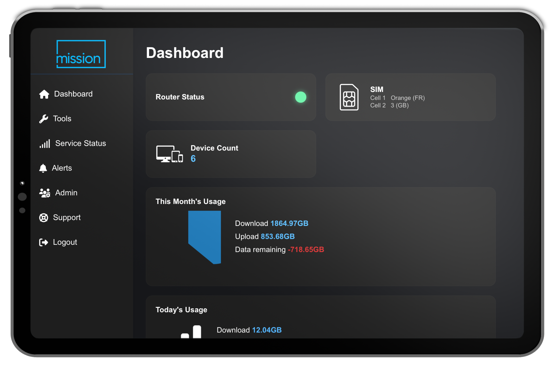This screenshot has height=392, width=549.
Task: Click the Alerts bell icon
Action: pos(43,168)
